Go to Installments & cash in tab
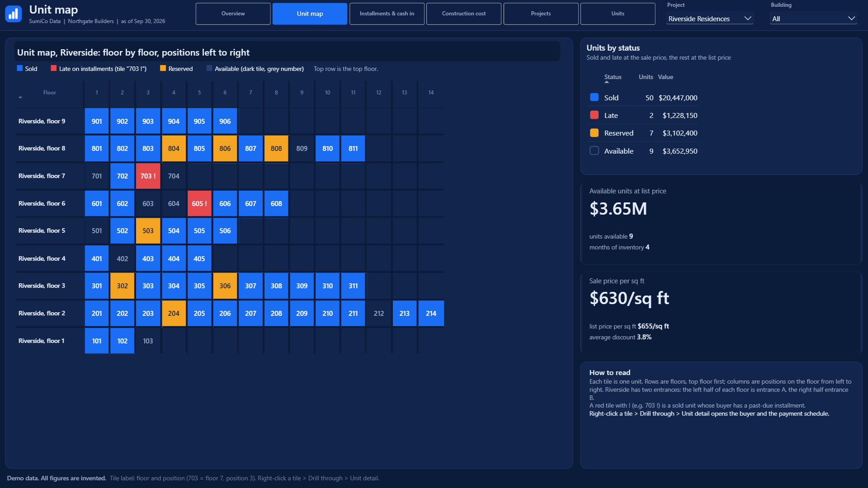868x488 pixels. coord(387,14)
